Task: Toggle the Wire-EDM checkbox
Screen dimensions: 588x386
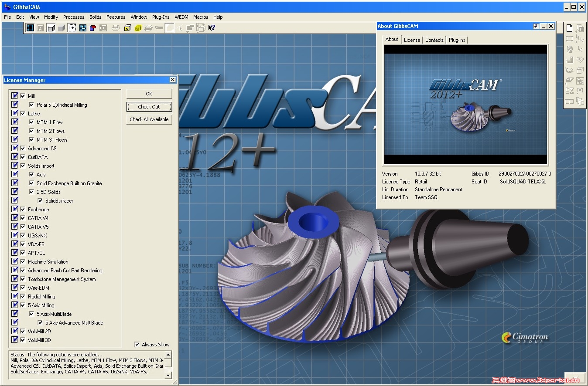Action: tap(23, 288)
